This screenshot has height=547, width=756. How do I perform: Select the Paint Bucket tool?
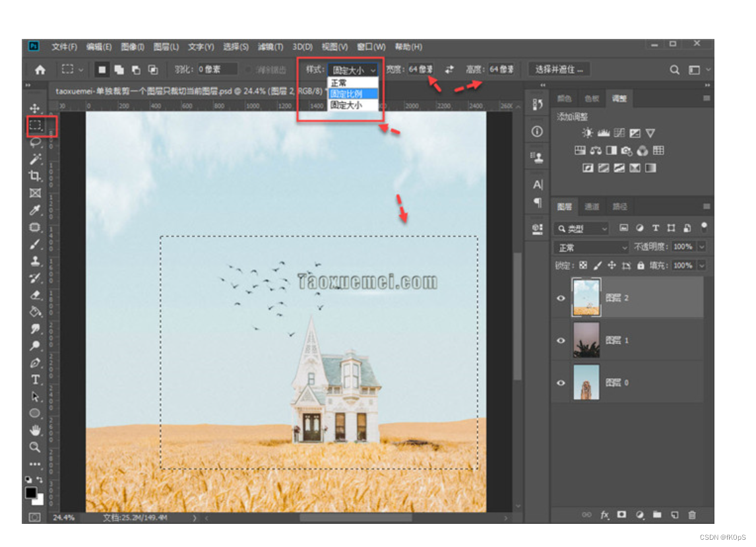(35, 312)
